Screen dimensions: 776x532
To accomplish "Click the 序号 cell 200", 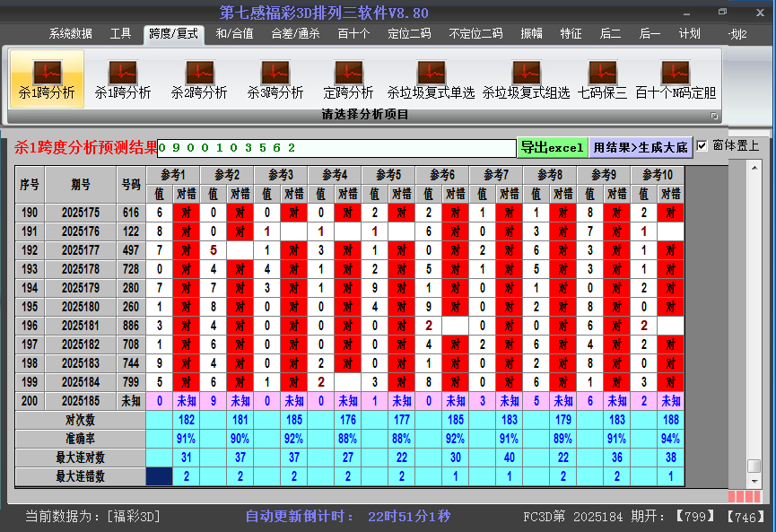I will coord(30,401).
